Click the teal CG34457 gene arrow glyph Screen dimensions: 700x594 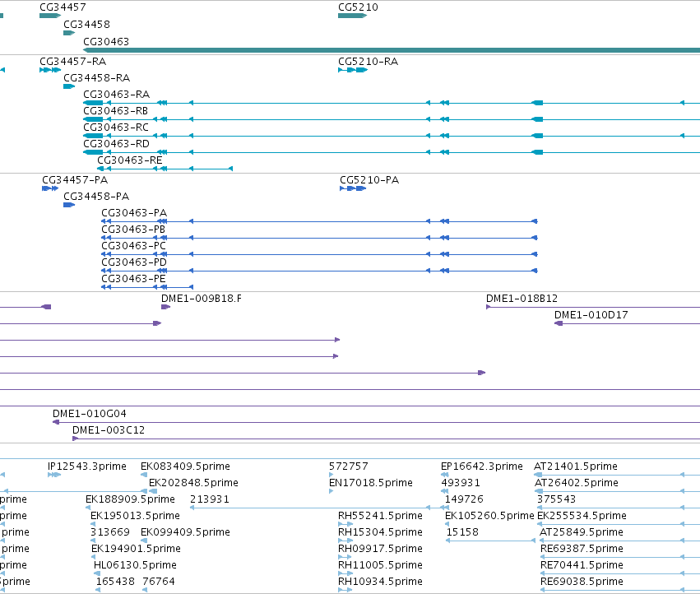point(50,16)
